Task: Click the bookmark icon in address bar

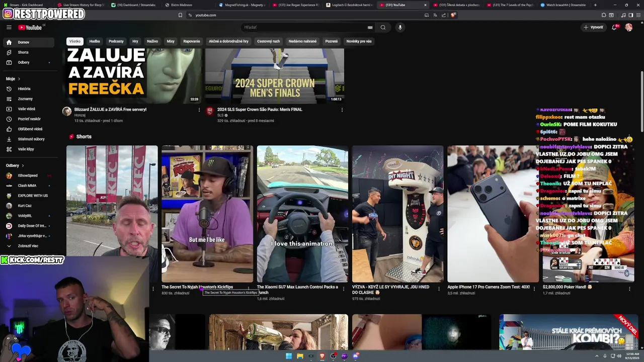Action: coord(180,15)
